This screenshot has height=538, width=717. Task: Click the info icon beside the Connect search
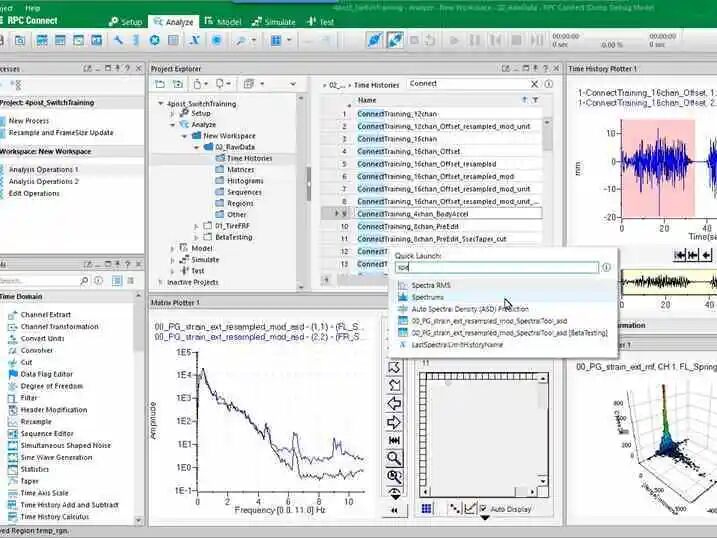point(548,84)
